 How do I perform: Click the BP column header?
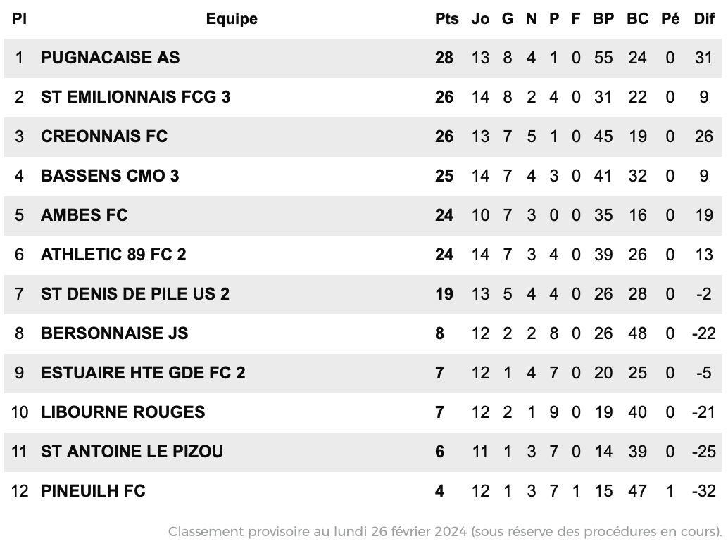pos(603,19)
